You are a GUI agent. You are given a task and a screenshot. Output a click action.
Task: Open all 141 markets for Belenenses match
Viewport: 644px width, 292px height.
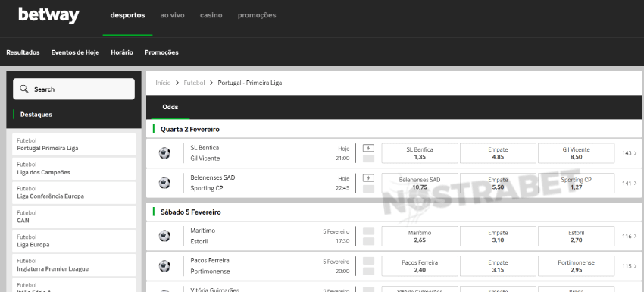point(629,184)
